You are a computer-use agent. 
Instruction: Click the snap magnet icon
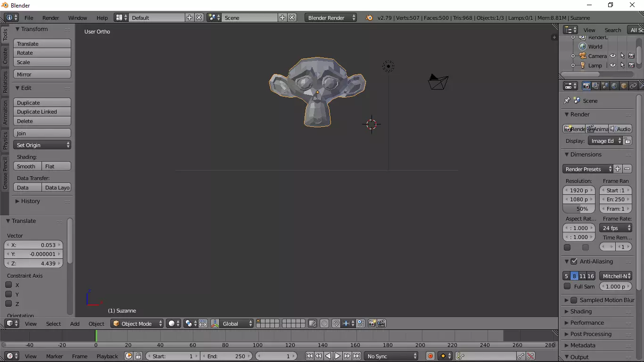coord(336,323)
